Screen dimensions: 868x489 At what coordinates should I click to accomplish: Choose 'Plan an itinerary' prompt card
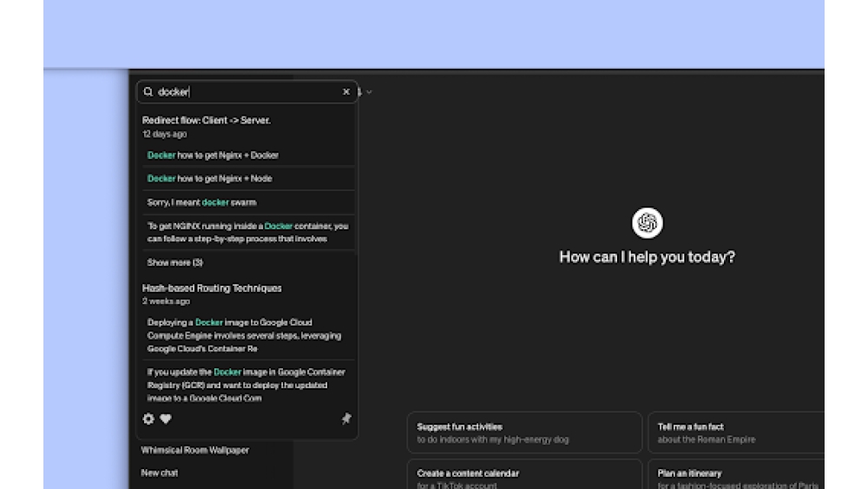click(736, 474)
